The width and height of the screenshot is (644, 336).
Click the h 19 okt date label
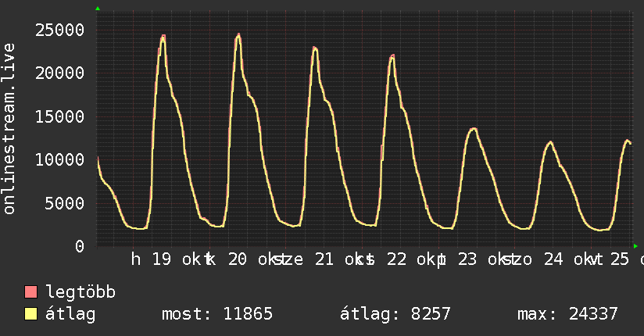[170, 259]
